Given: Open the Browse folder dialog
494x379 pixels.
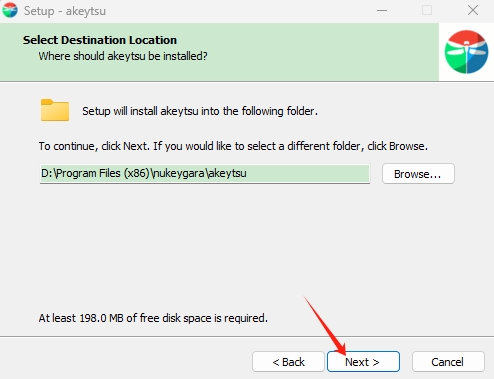Looking at the screenshot, I should point(418,174).
